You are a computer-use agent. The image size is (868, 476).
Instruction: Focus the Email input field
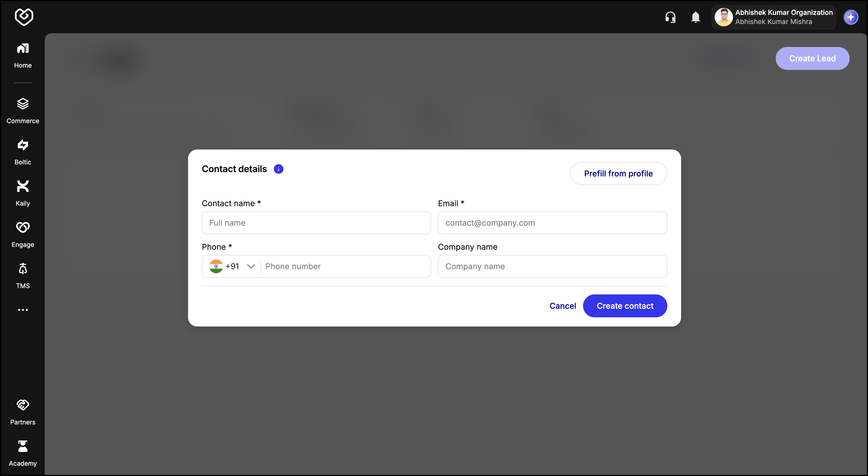click(x=552, y=223)
